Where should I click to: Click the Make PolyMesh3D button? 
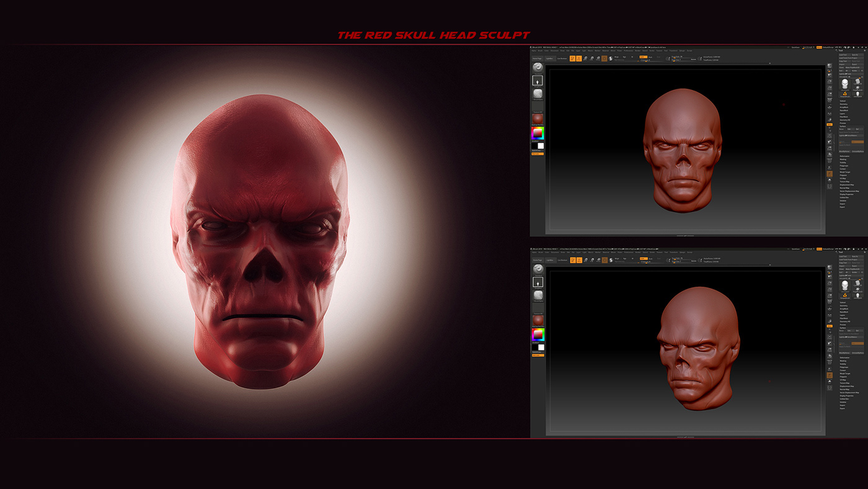852,66
